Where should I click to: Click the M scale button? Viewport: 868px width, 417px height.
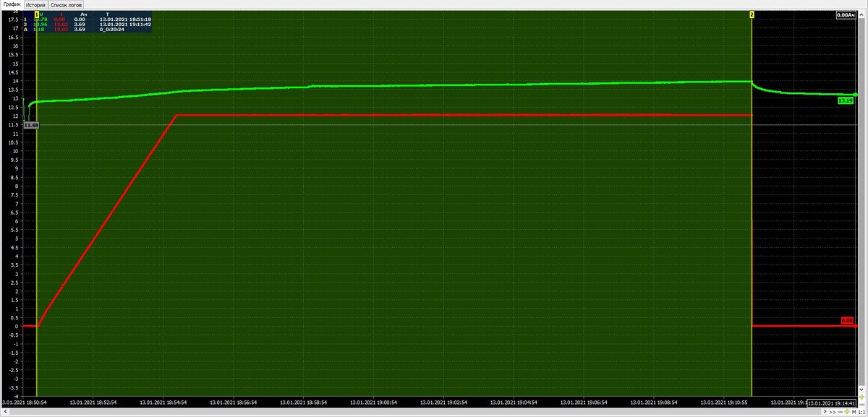[x=854, y=412]
